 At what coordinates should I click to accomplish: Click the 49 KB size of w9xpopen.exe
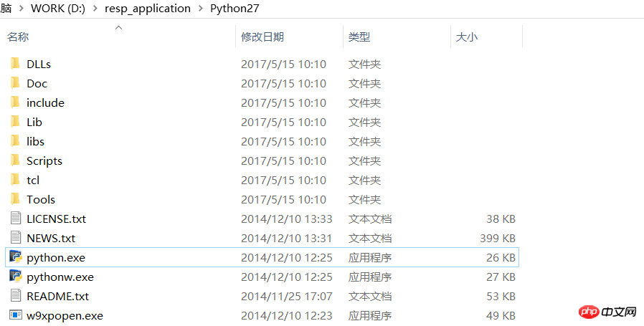pyautogui.click(x=501, y=315)
